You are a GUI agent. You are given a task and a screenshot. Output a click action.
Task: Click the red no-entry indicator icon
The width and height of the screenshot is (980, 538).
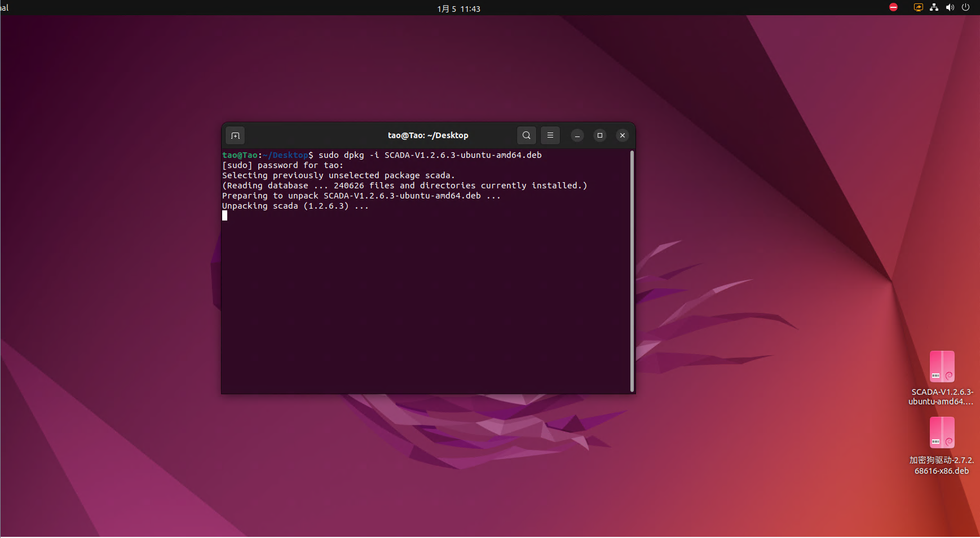coord(893,7)
